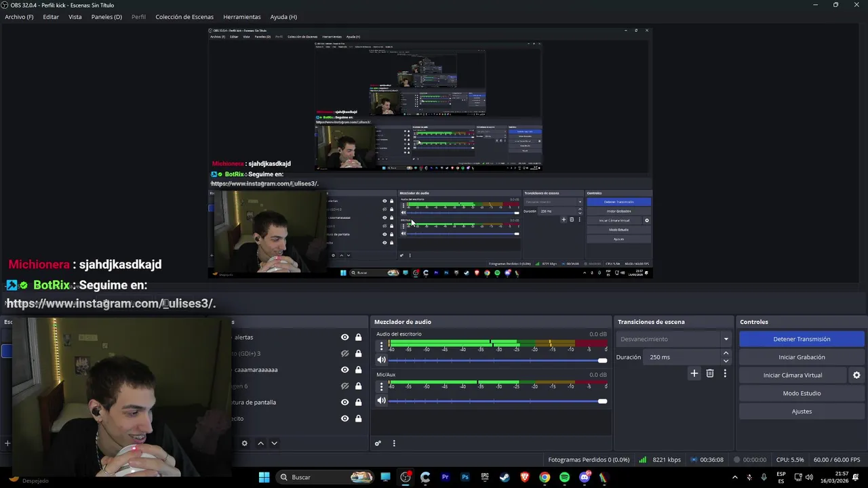Click the Duración 250 ms field
868x488 pixels.
coord(683,357)
